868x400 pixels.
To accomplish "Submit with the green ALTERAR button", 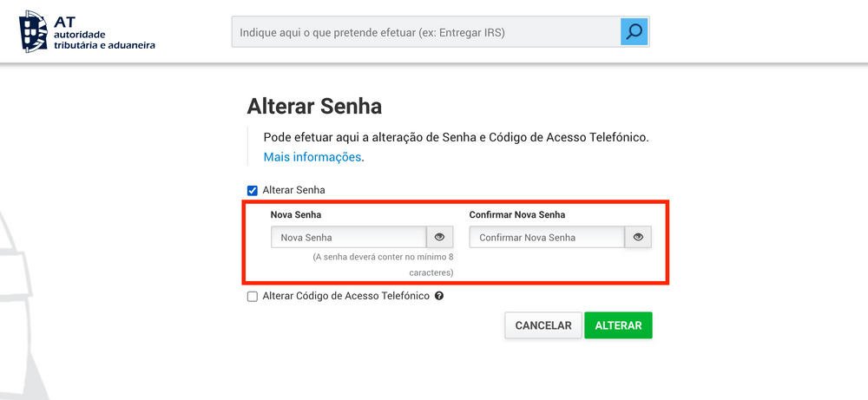I will pyautogui.click(x=618, y=325).
